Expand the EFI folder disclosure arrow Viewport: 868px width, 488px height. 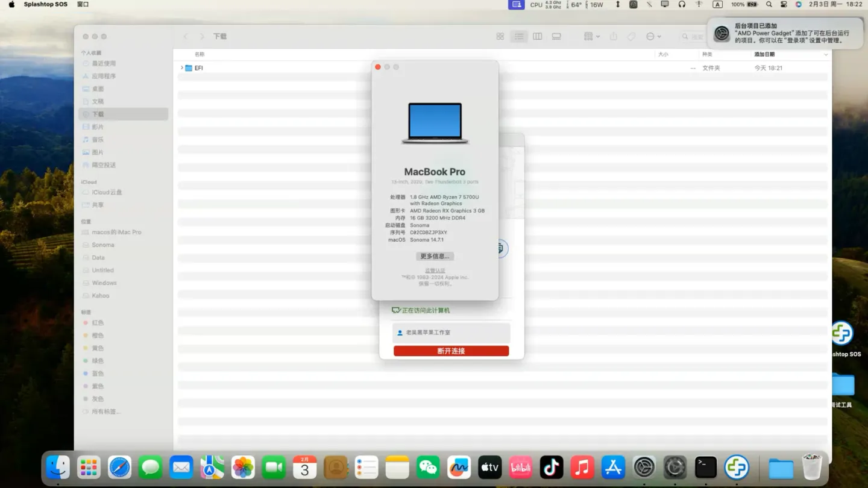tap(181, 68)
